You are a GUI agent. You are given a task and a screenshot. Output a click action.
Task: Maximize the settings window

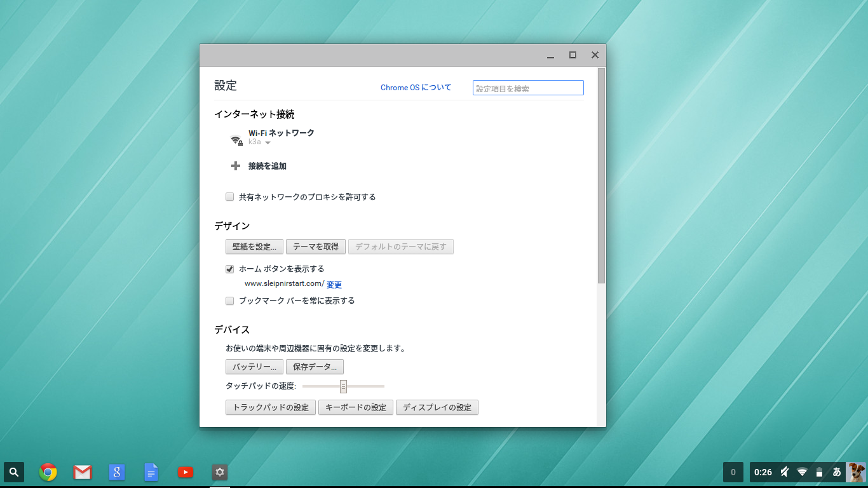[573, 55]
